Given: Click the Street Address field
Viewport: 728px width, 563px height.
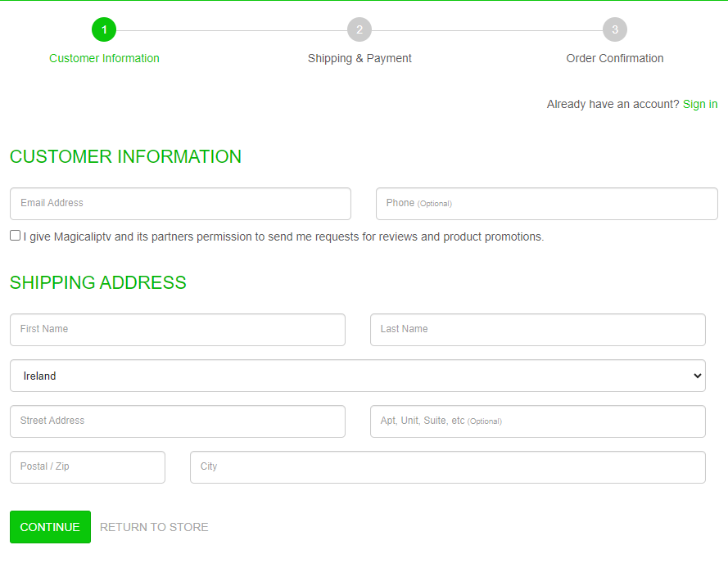Looking at the screenshot, I should pyautogui.click(x=177, y=421).
